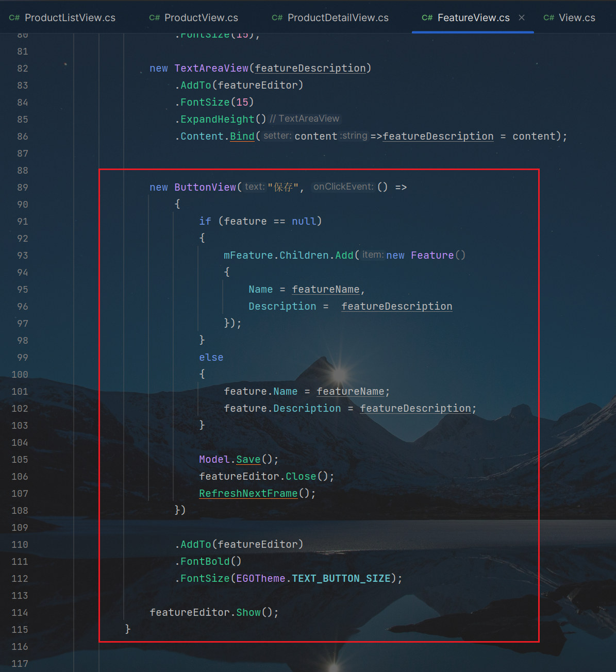Click AddTo call on line 83
The image size is (616, 672).
196,86
